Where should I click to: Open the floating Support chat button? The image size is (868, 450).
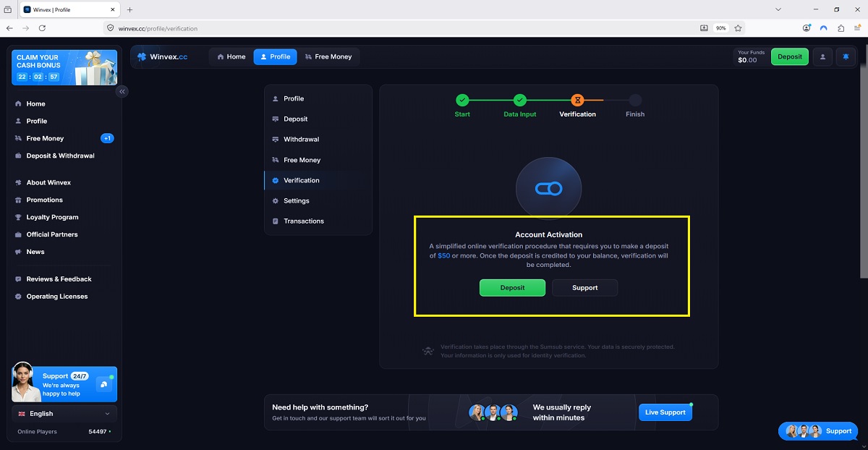[818, 431]
